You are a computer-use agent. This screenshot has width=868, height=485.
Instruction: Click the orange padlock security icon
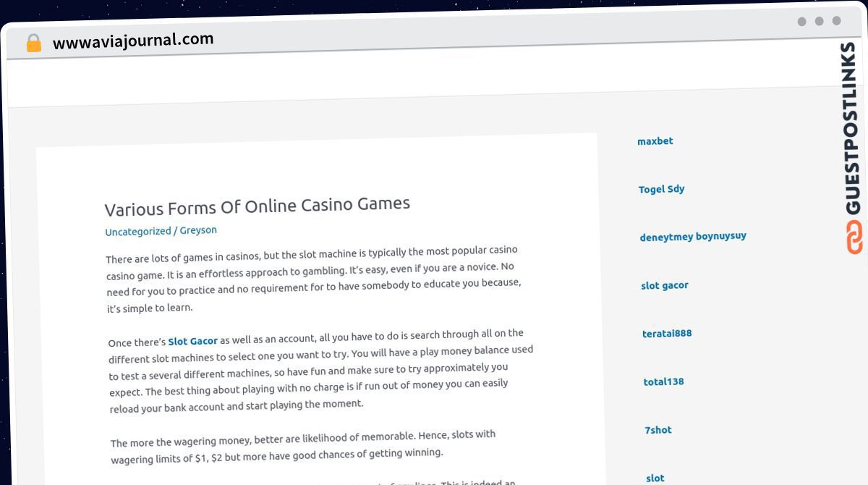point(33,43)
